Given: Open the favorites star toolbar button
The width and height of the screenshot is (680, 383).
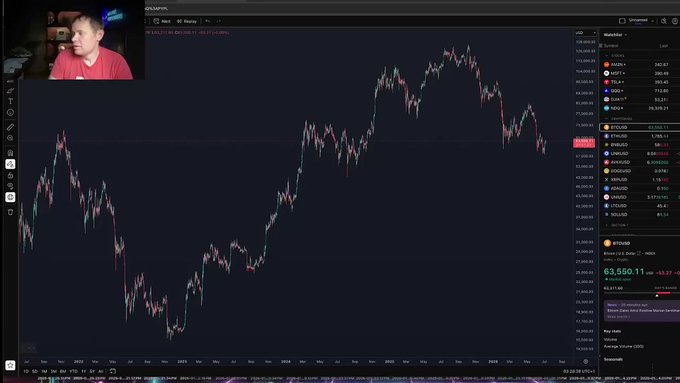Looking at the screenshot, I should point(10,365).
